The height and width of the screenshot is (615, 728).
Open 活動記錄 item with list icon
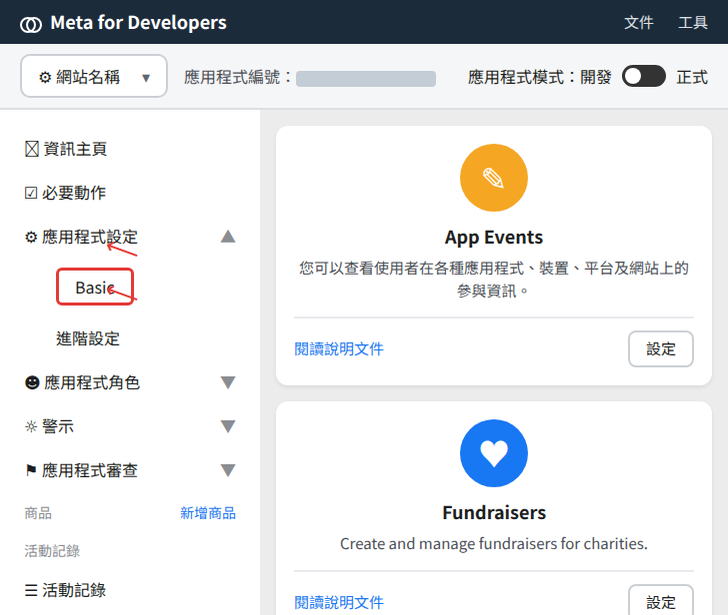(x=65, y=590)
